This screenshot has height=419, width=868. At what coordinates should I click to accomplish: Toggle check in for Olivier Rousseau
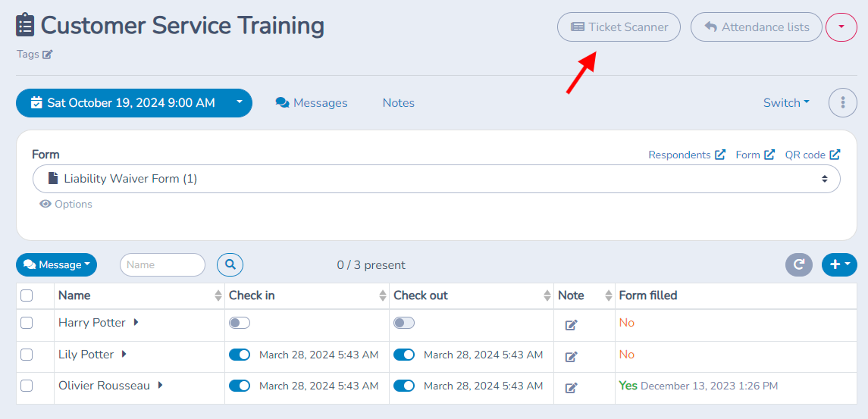point(240,386)
